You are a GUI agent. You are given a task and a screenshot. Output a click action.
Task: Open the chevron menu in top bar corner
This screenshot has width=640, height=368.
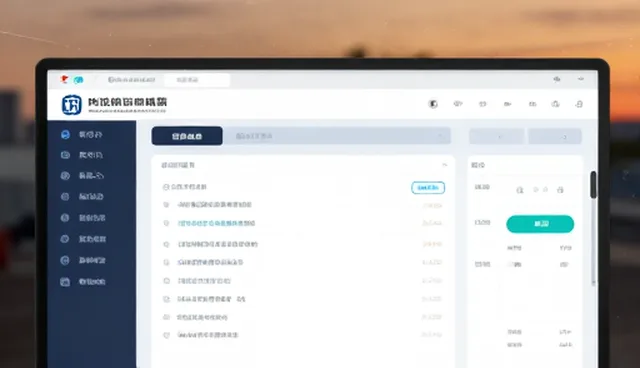pos(580,79)
